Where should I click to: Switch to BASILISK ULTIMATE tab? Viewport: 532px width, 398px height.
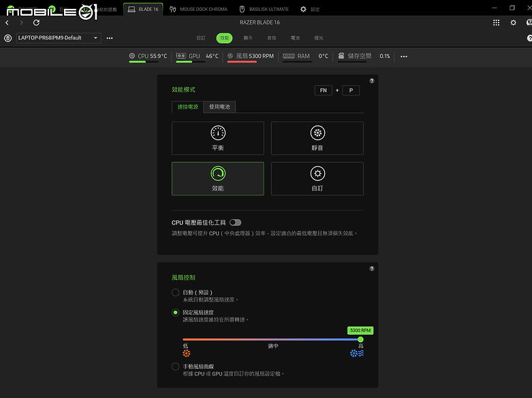[x=264, y=9]
